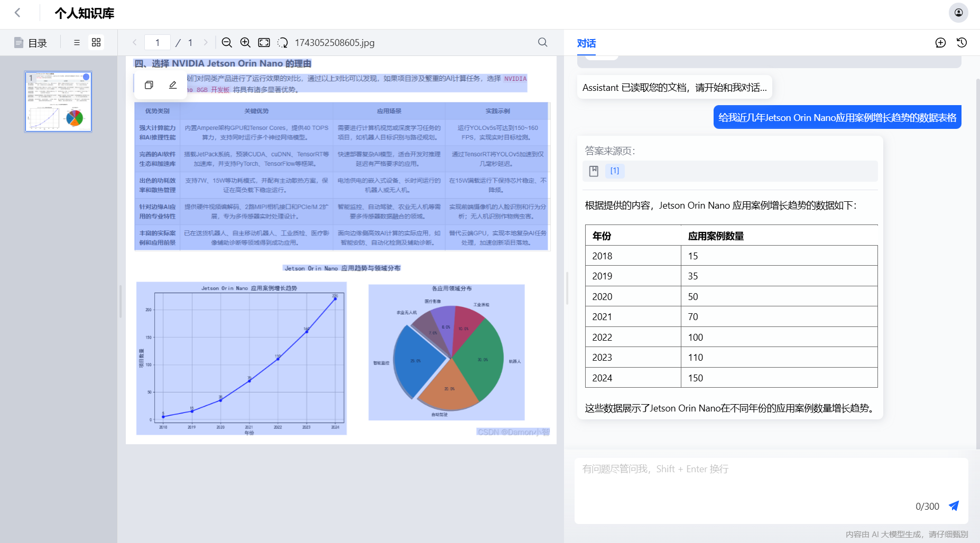The image size is (980, 543).
Task: Click the file name 1743052508605.jpg
Action: [335, 43]
